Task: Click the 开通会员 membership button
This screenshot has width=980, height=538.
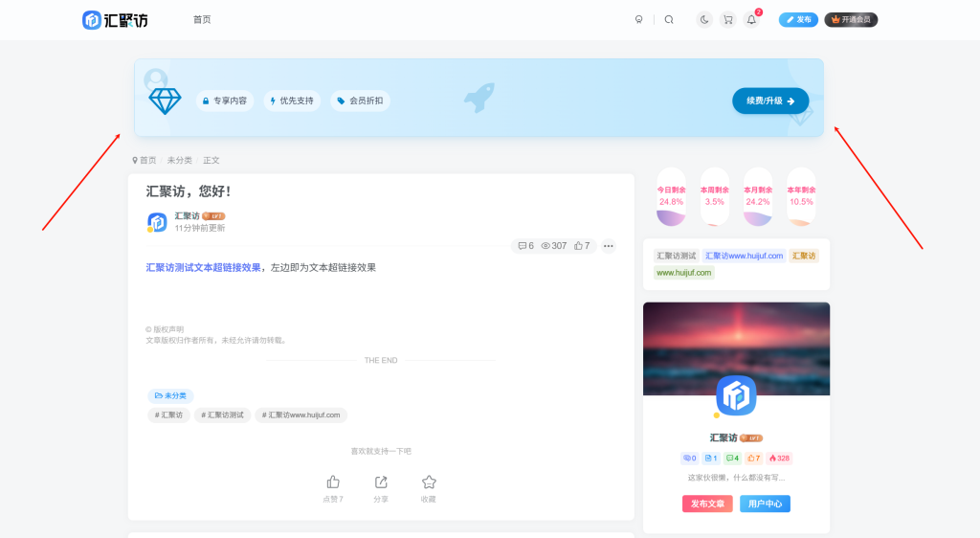Action: point(851,20)
